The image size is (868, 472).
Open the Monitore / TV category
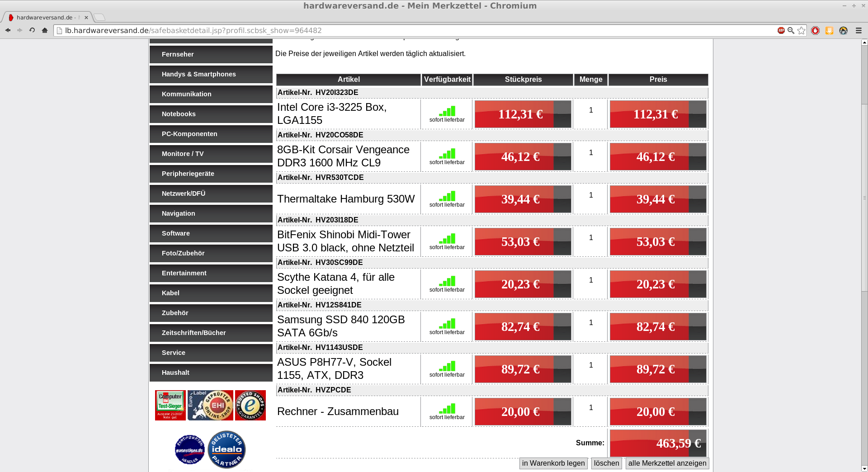(211, 154)
